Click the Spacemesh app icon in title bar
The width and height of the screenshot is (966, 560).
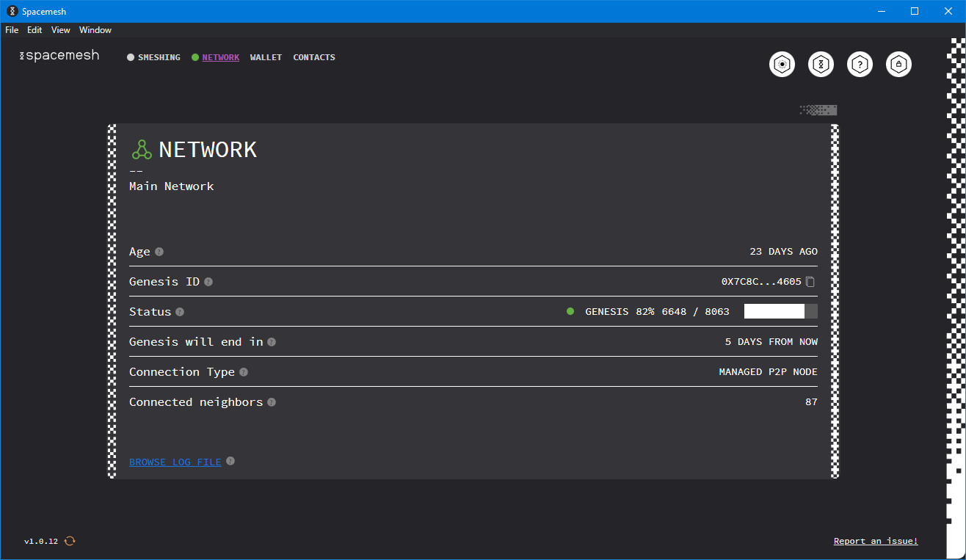[12, 11]
